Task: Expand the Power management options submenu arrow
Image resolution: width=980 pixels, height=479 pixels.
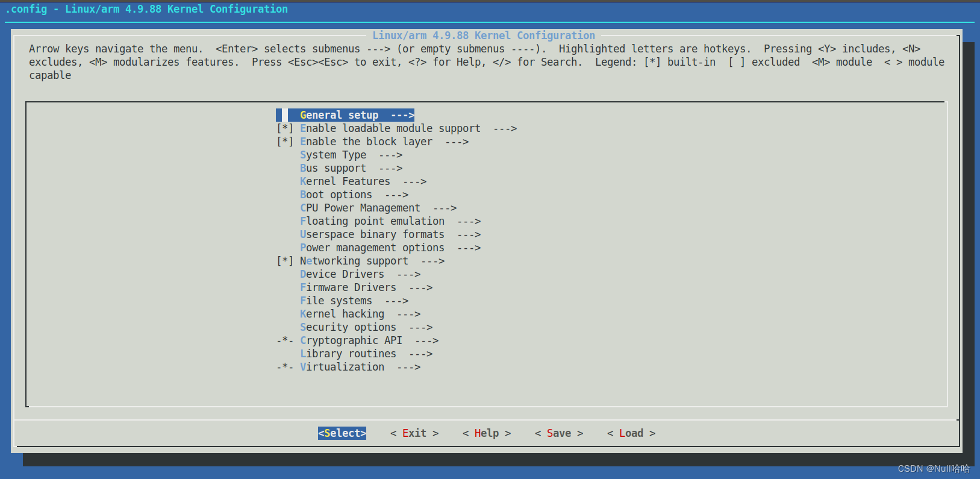Action: click(469, 248)
